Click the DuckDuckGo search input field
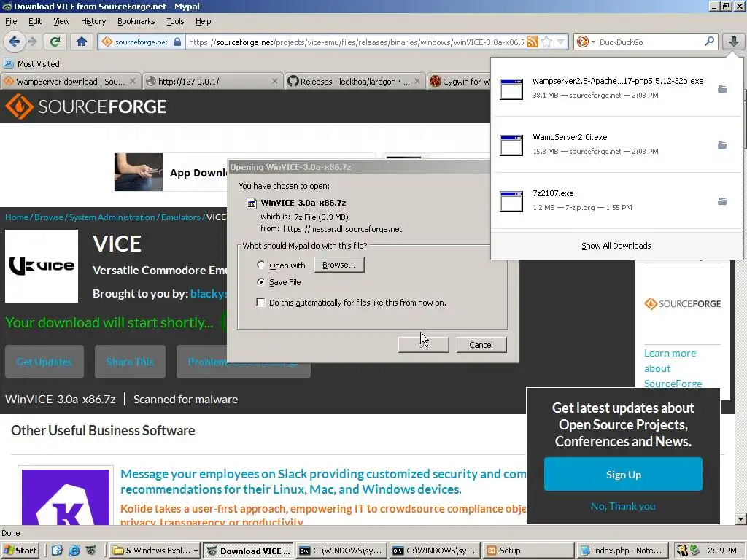 click(x=650, y=42)
